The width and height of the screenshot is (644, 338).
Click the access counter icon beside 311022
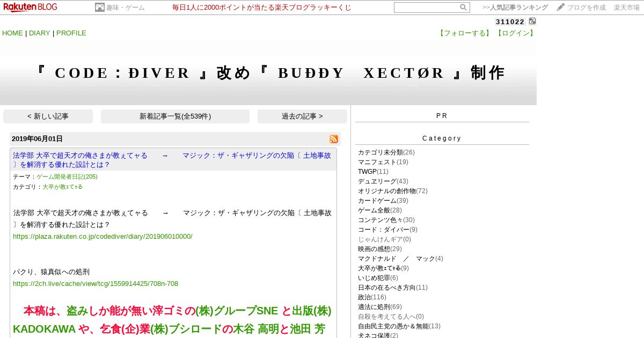[x=532, y=21]
